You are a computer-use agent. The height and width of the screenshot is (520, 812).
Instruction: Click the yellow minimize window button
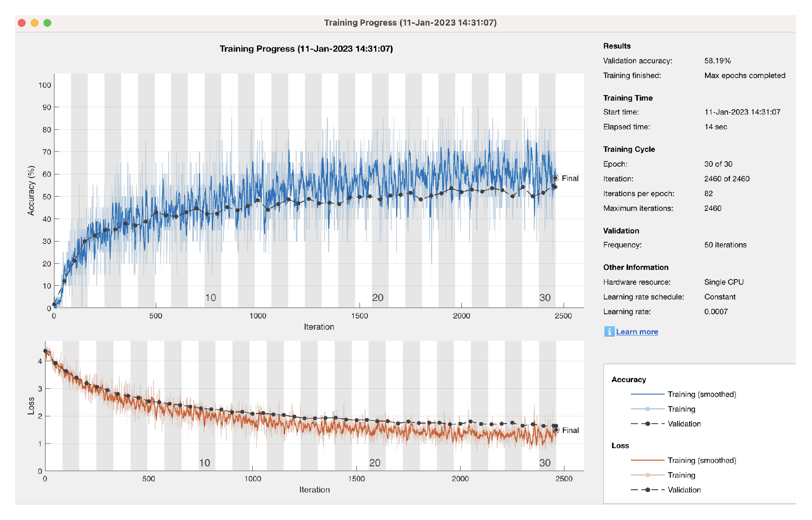pos(35,23)
